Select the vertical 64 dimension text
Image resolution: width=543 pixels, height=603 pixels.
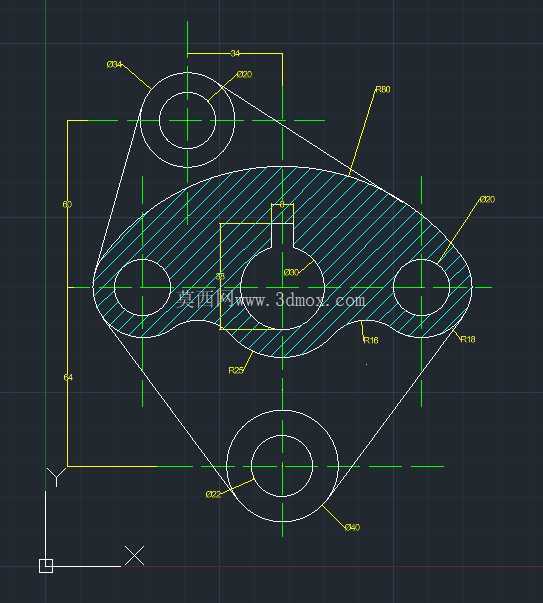pyautogui.click(x=68, y=378)
